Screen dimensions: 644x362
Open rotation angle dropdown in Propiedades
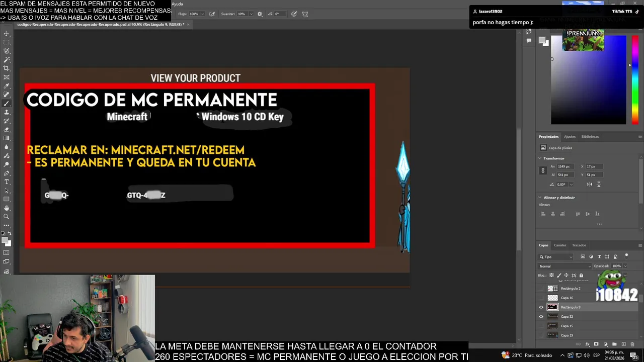coord(571,185)
